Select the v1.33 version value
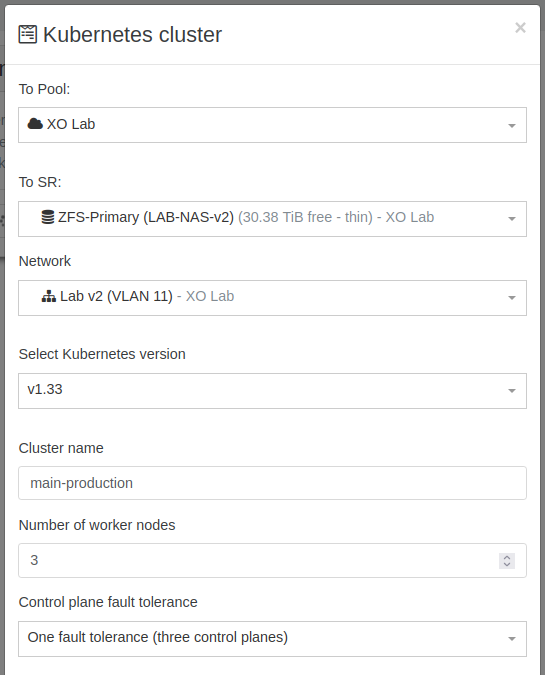This screenshot has height=675, width=545. 45,389
